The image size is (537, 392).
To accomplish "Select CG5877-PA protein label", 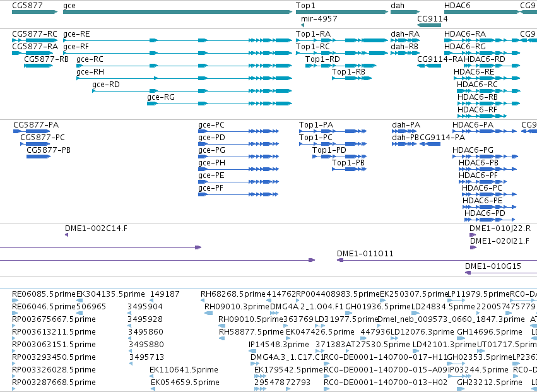I will tap(36, 125).
